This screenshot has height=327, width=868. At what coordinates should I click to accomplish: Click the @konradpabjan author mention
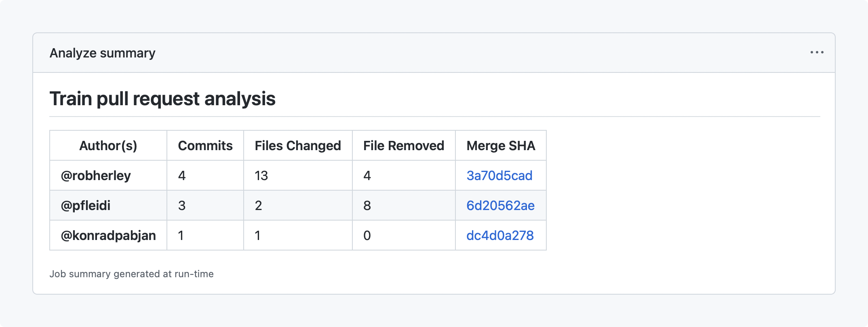(x=108, y=236)
